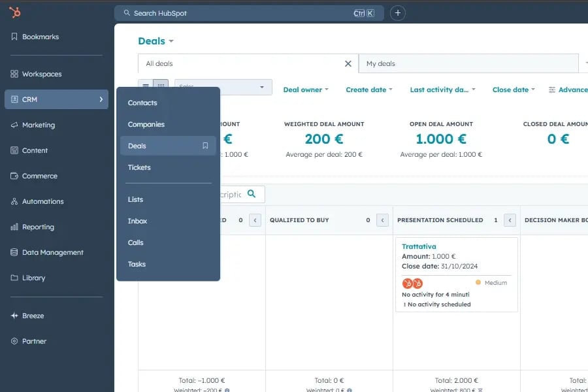Select Companies in the CRM flyout
The image size is (588, 392).
[x=168, y=124]
